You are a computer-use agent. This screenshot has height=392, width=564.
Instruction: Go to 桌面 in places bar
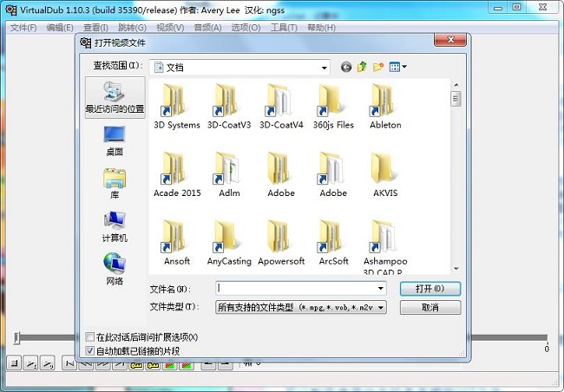coord(115,140)
